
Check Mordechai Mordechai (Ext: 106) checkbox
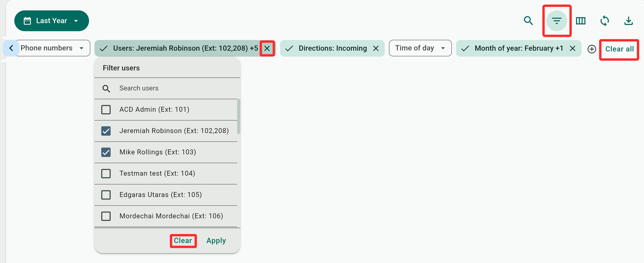coord(106,216)
